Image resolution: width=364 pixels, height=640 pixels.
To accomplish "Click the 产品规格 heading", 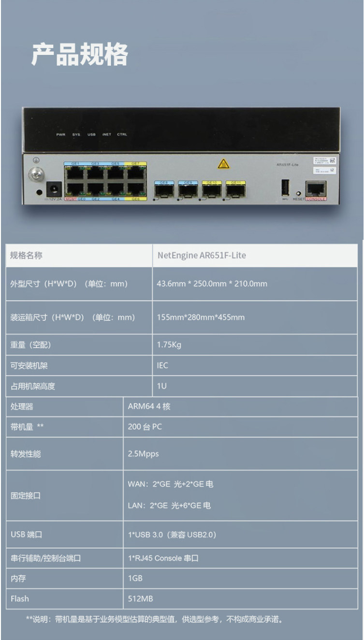I will [x=80, y=54].
